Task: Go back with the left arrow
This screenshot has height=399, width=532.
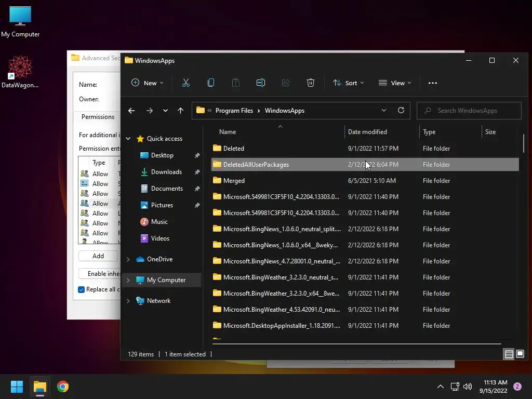Action: tap(131, 111)
